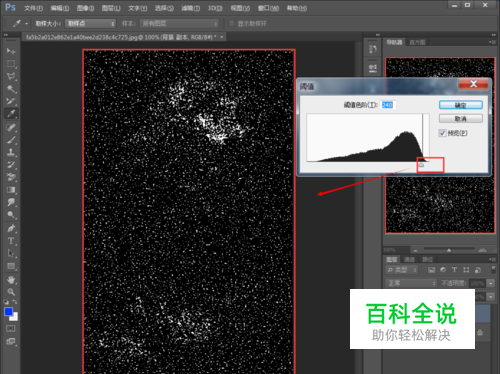500x374 pixels.
Task: Swap foreground and background colors
Action: 15,302
